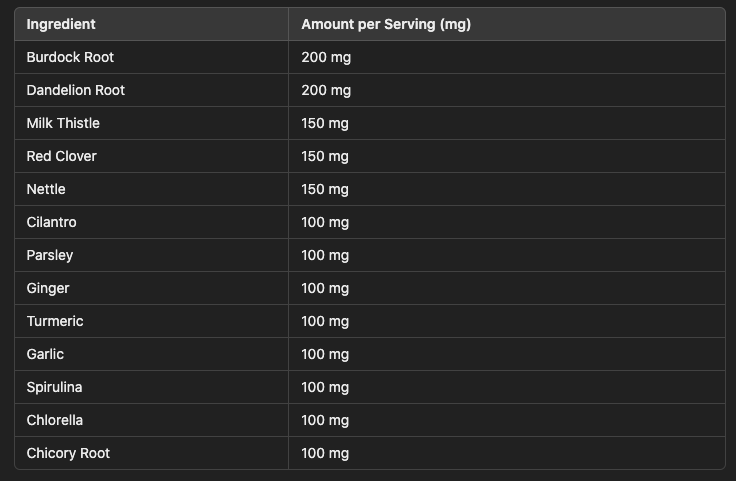Image resolution: width=736 pixels, height=481 pixels.
Task: Click the 100 mg amount beside Turmeric
Action: click(x=325, y=321)
